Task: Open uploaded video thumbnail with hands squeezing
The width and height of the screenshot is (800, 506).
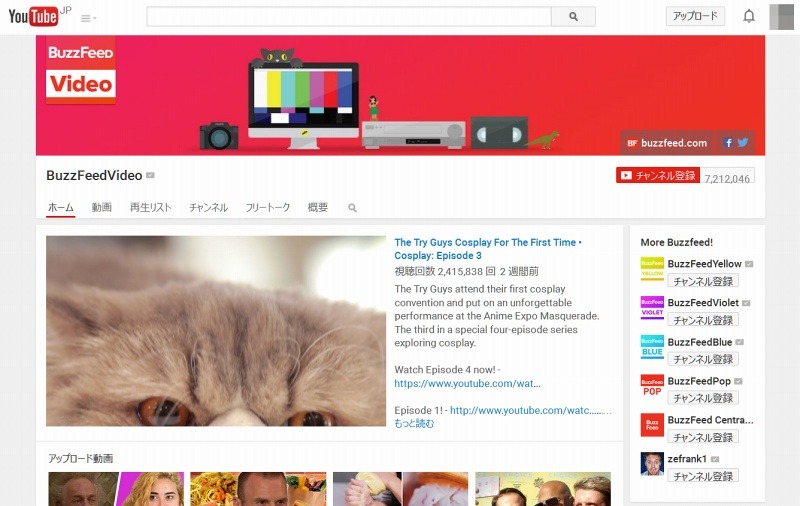Action: click(x=401, y=489)
